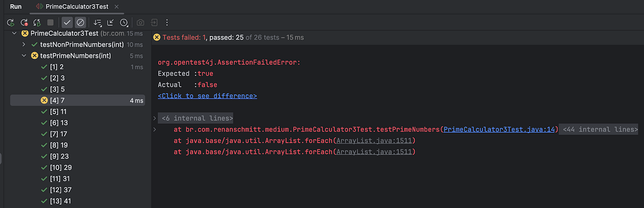Screen dimensions: 644x208
Task: Rerun the PrimeCalculator3Test tests
Action: (10, 23)
